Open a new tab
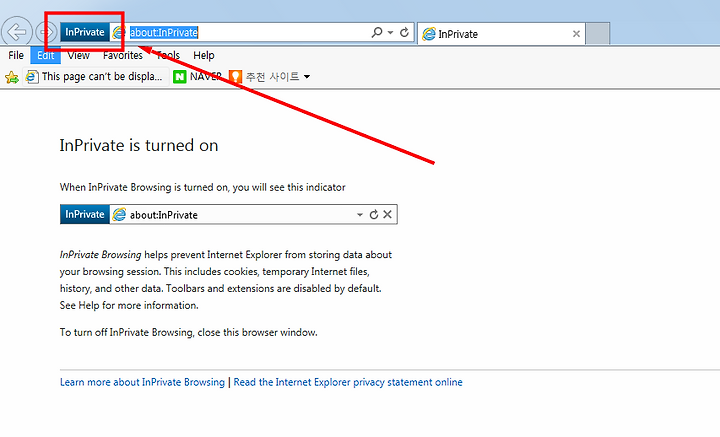Screen dimensions: 720x437 598,34
